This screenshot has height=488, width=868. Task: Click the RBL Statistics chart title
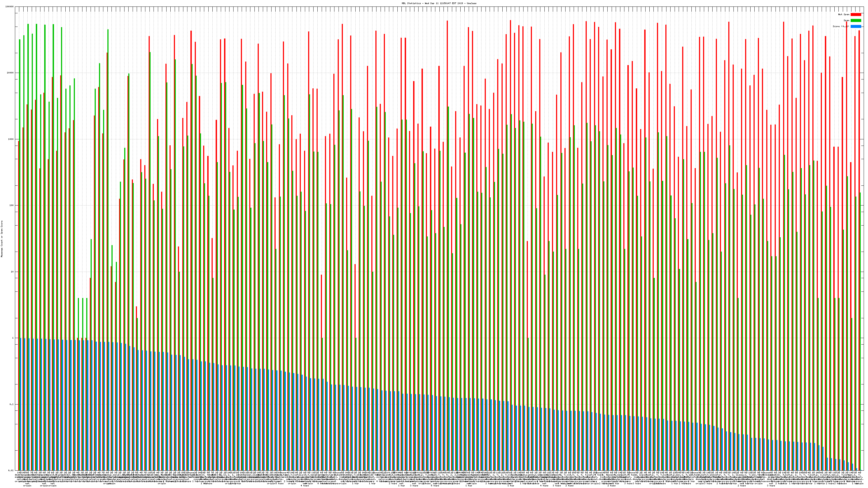coord(439,3)
